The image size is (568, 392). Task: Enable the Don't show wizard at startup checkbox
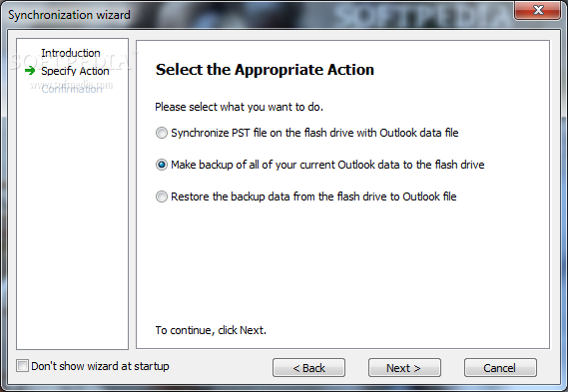[22, 366]
